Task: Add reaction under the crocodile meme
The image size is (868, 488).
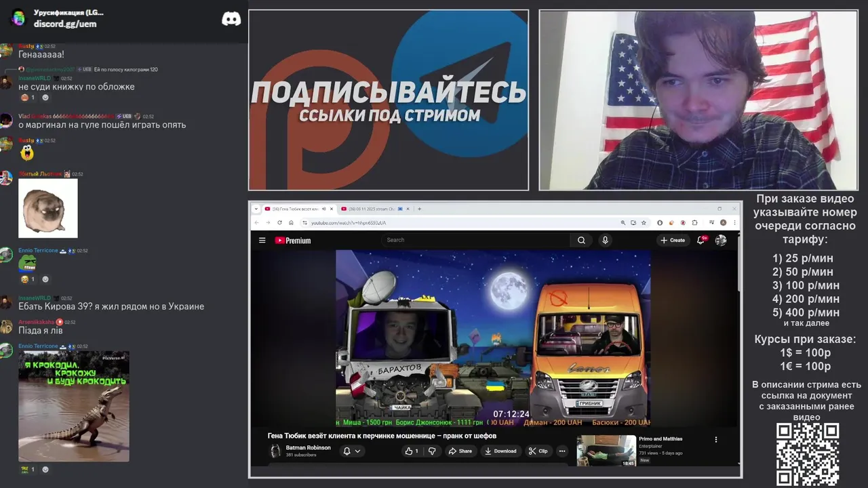Action: pyautogui.click(x=45, y=469)
